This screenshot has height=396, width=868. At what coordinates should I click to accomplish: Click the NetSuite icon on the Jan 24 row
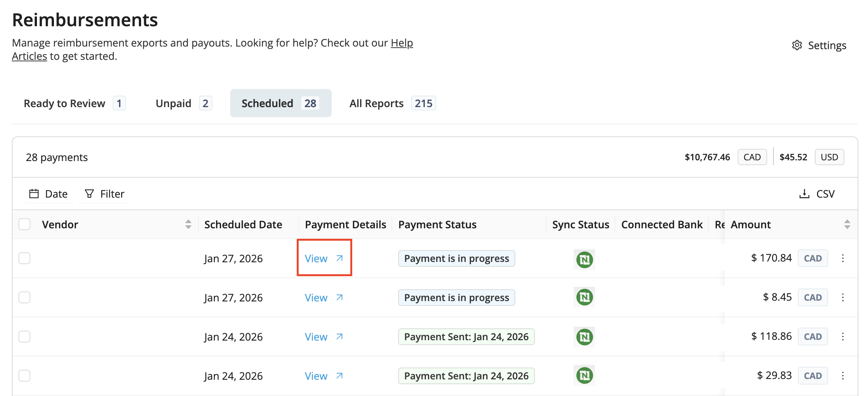pyautogui.click(x=584, y=337)
